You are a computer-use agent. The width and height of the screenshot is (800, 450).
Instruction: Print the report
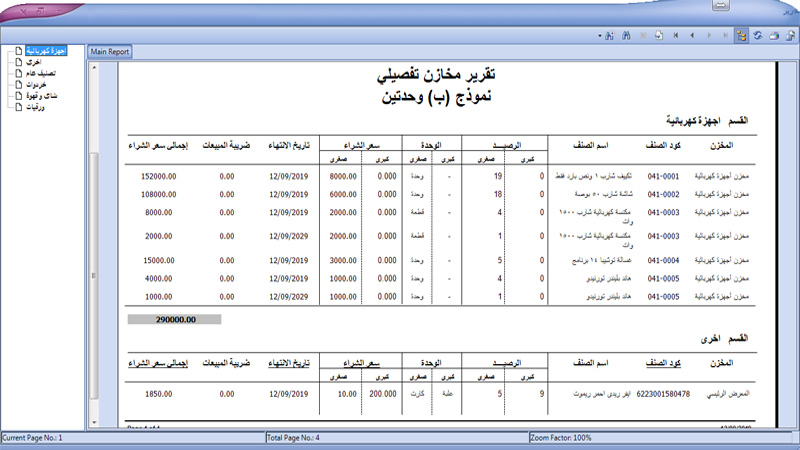(x=774, y=36)
